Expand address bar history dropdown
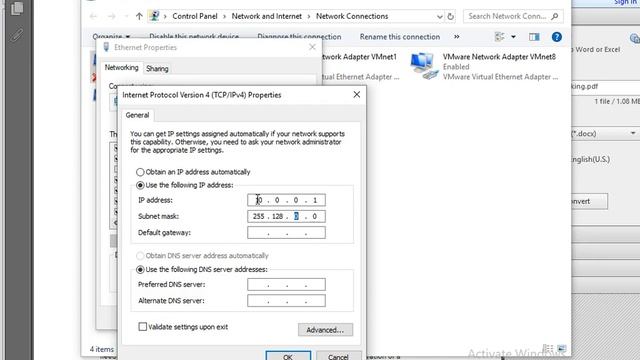This screenshot has height=360, width=640. tap(440, 17)
